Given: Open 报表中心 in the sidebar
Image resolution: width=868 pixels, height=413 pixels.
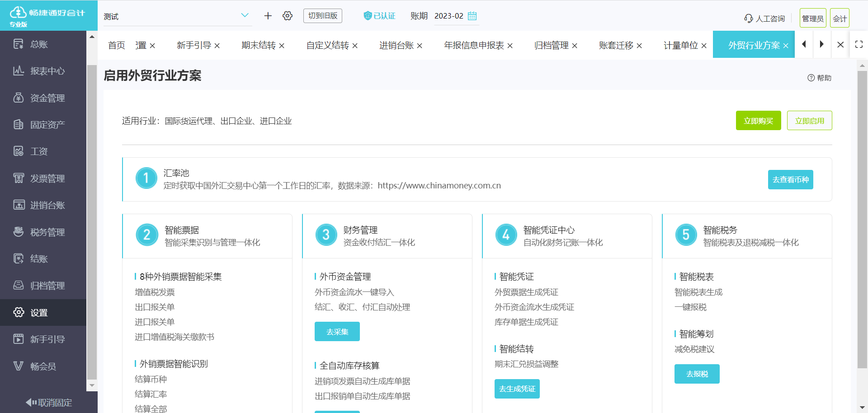Looking at the screenshot, I should coord(43,71).
